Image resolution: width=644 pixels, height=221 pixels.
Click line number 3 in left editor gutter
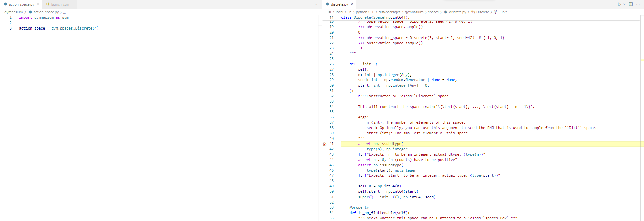(11, 28)
